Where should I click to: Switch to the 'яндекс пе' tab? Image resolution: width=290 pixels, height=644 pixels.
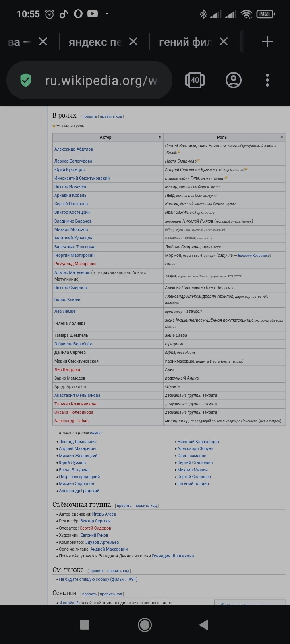(95, 42)
